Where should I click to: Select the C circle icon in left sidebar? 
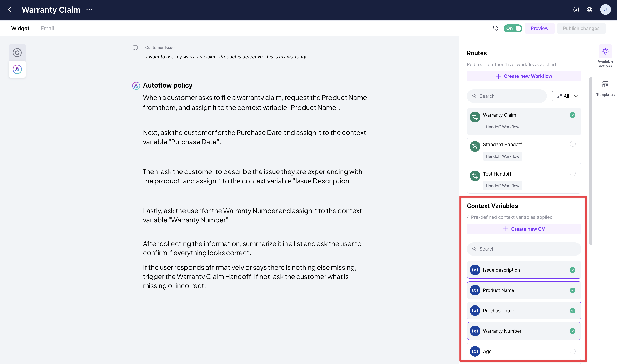(17, 53)
